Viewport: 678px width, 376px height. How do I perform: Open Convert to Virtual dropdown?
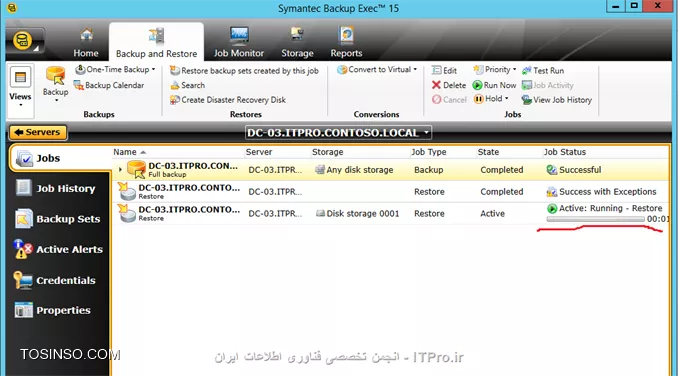point(377,70)
